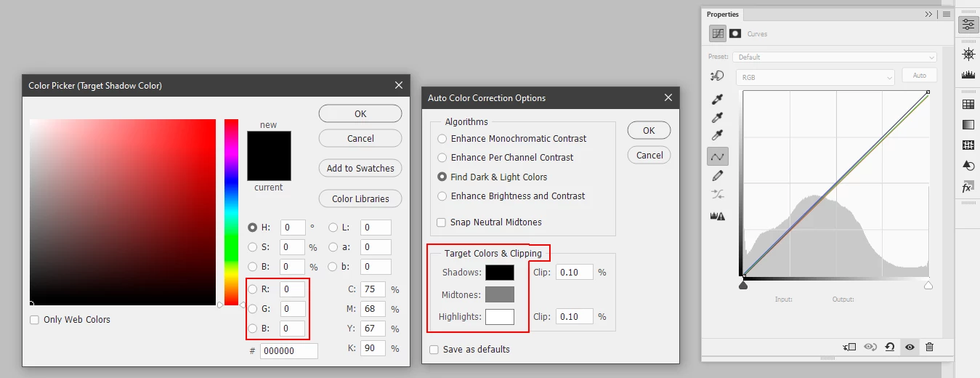Pick the black point eyedropper
The height and width of the screenshot is (378, 980).
718,100
